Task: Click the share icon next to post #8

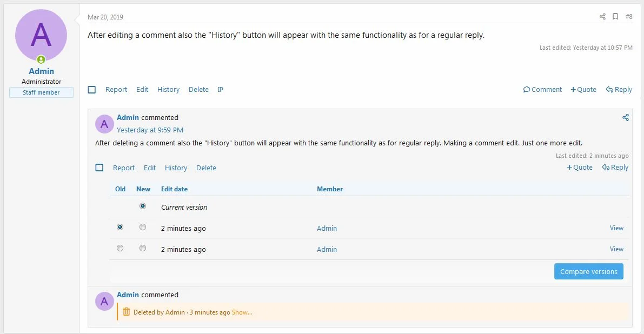Action: 602,16
